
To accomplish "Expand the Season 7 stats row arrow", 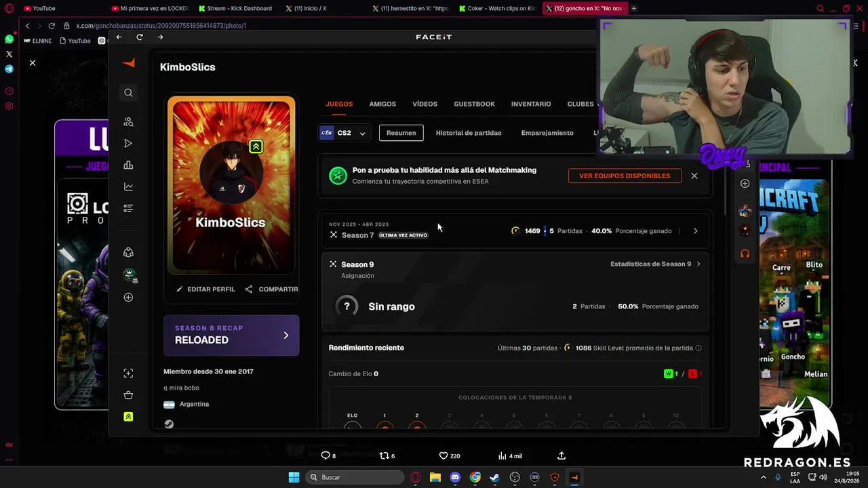I will pos(695,231).
